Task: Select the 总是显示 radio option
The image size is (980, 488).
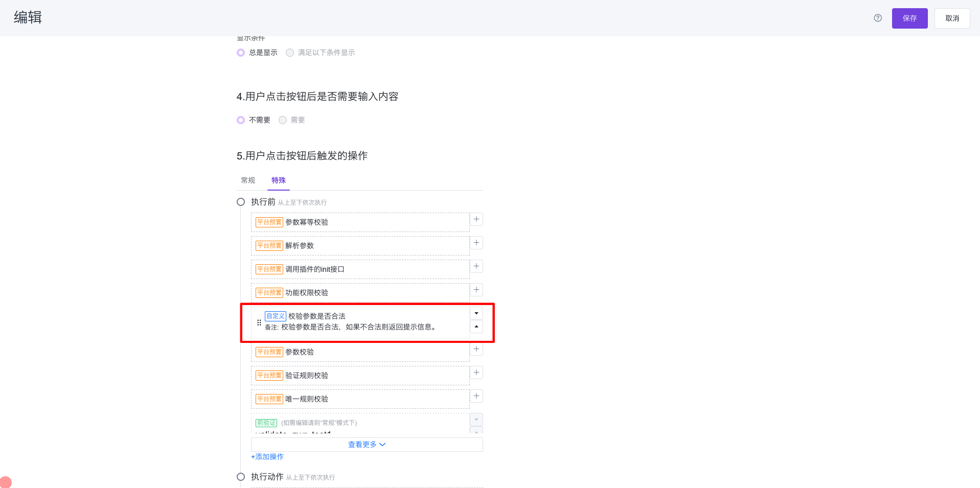Action: coord(241,52)
